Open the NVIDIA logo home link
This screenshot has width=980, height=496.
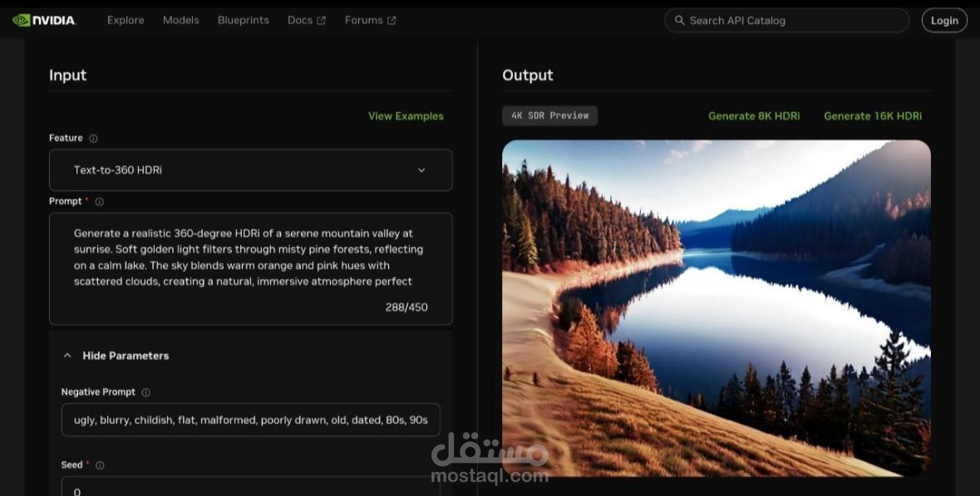click(x=44, y=21)
